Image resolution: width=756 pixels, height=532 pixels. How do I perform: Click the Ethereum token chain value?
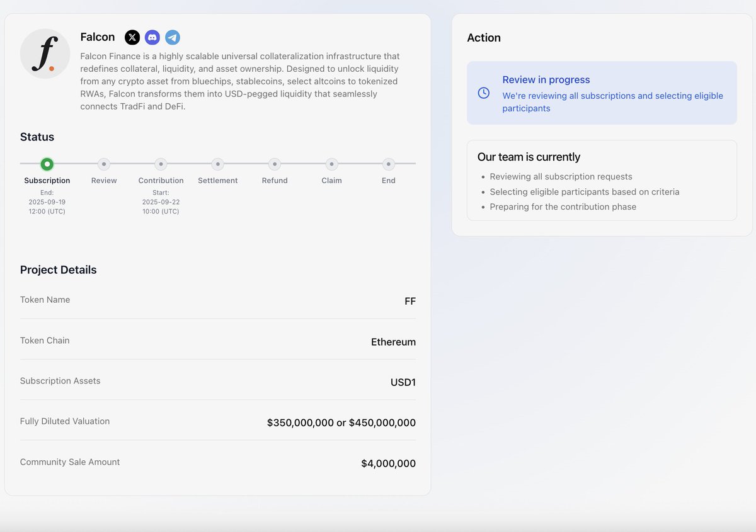(x=393, y=342)
